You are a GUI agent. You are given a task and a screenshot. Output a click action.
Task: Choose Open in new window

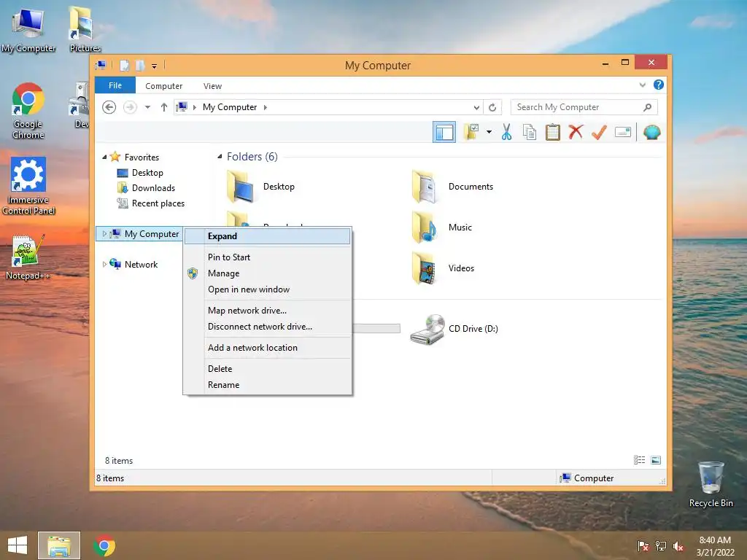[267, 289]
